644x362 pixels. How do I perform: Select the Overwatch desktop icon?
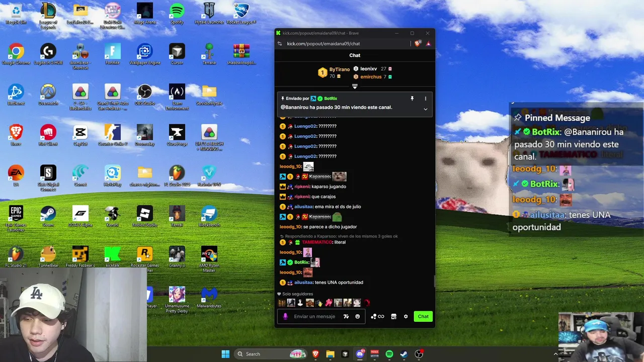pos(48,95)
